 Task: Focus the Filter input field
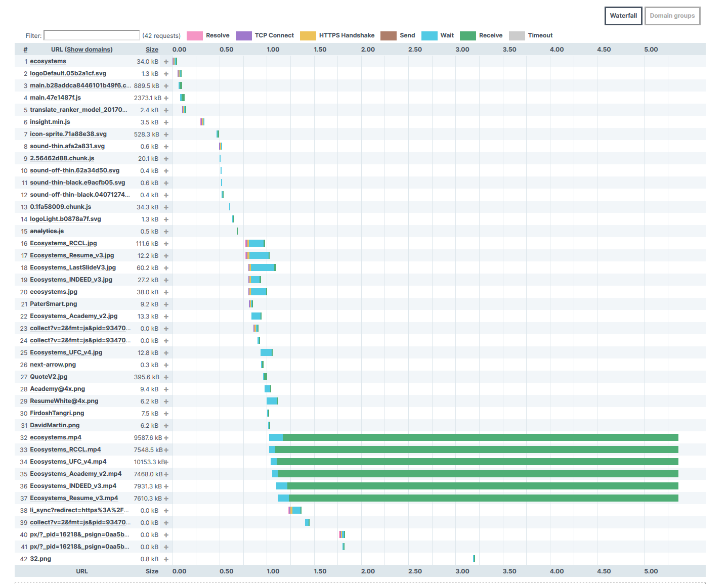pos(92,35)
